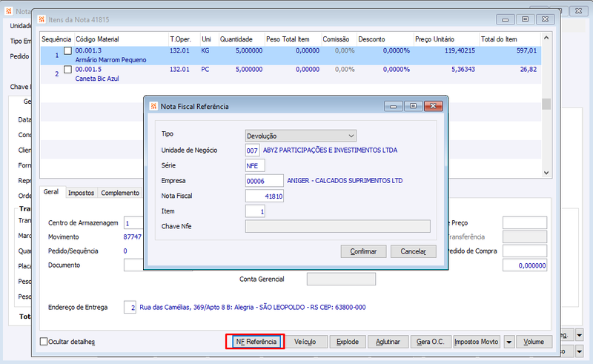The width and height of the screenshot is (593, 364).
Task: Click the Confirmar button
Action: coord(363,251)
